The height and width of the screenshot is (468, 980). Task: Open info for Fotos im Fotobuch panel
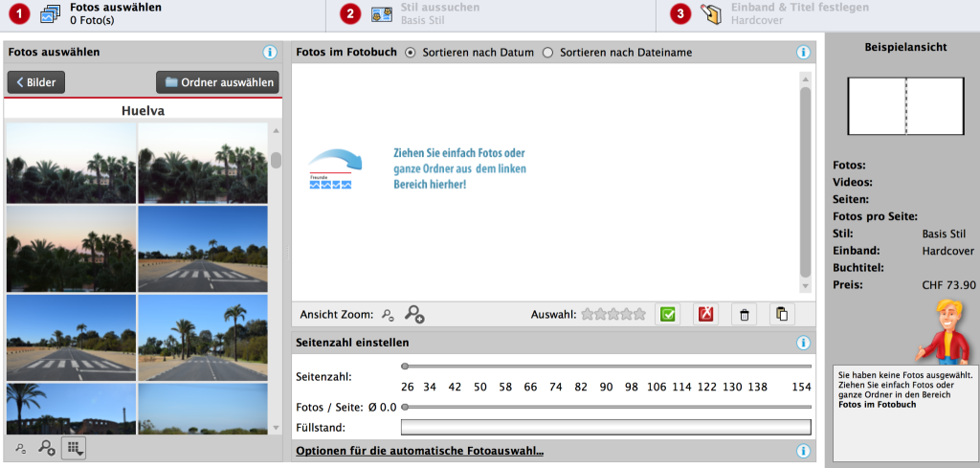(804, 53)
